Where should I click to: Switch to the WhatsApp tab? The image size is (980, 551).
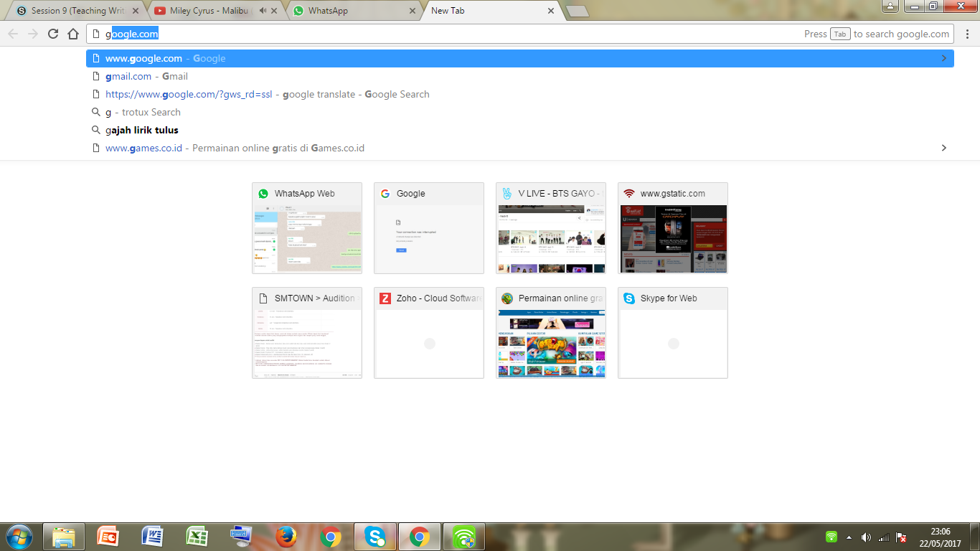click(x=352, y=11)
